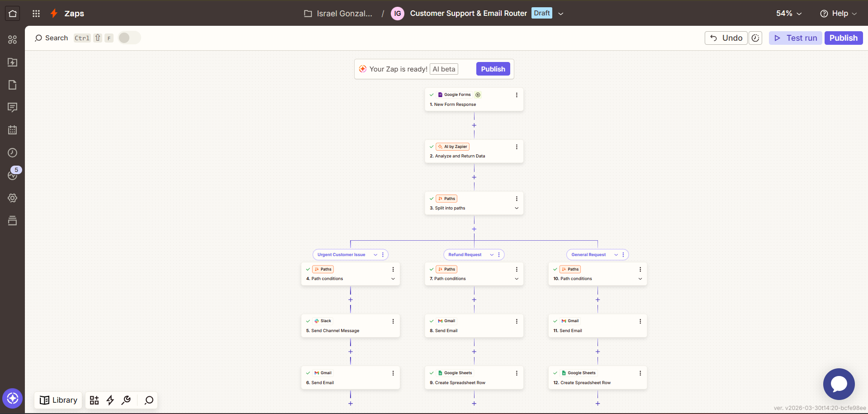Open the settings gear in left sidebar

[x=13, y=198]
